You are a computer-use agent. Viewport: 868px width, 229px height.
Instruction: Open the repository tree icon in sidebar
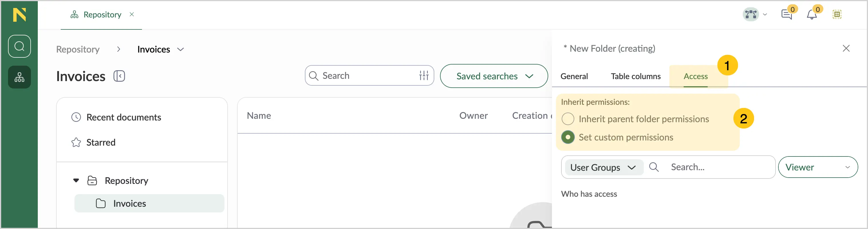point(19,77)
